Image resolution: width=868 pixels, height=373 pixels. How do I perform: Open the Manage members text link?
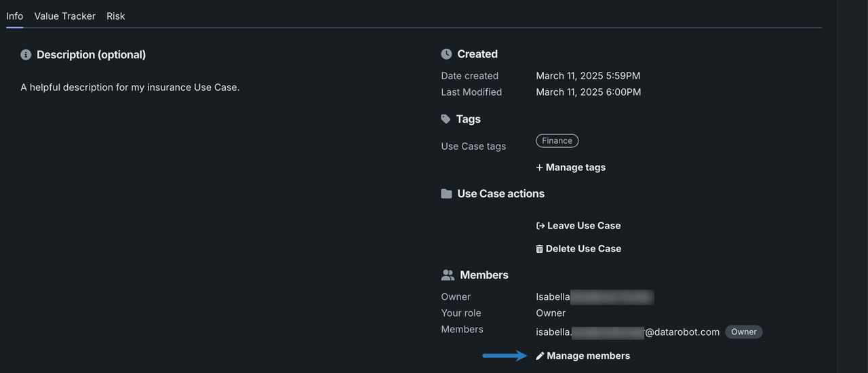588,356
